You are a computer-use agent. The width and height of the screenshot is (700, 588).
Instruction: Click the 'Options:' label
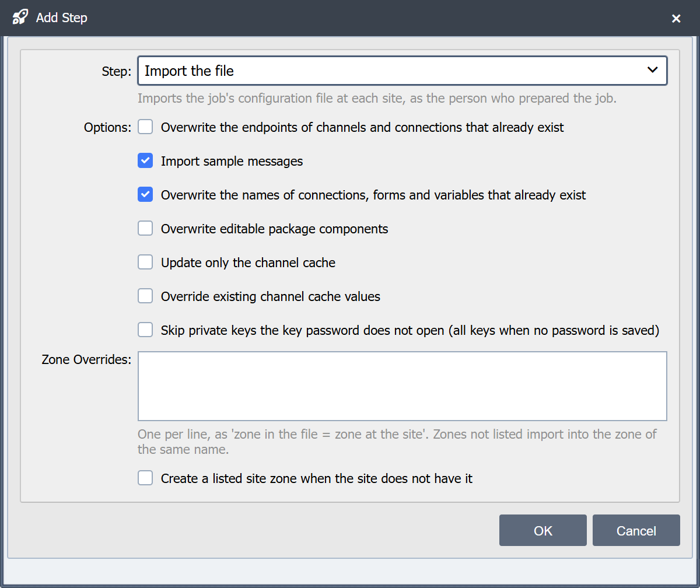coord(108,127)
